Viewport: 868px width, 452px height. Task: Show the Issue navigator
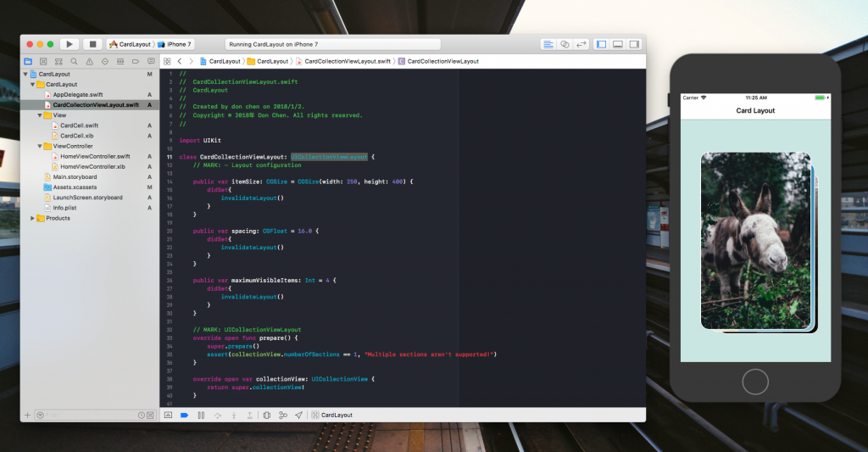89,62
